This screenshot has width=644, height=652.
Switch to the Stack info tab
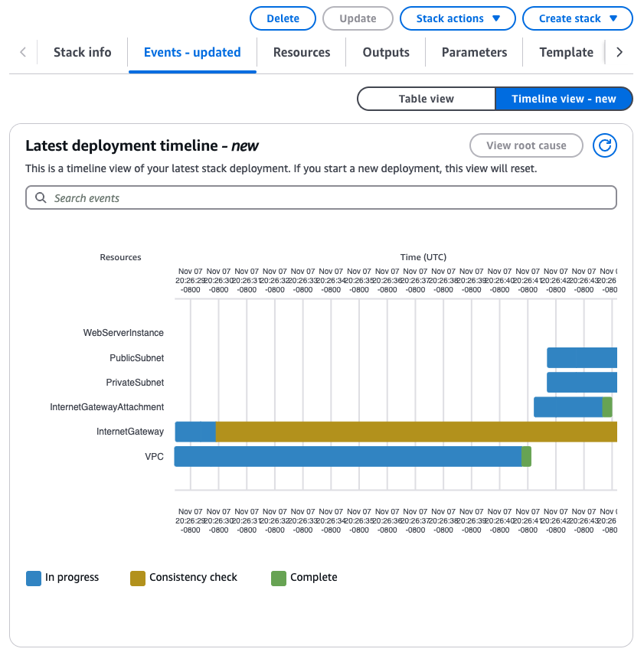82,52
